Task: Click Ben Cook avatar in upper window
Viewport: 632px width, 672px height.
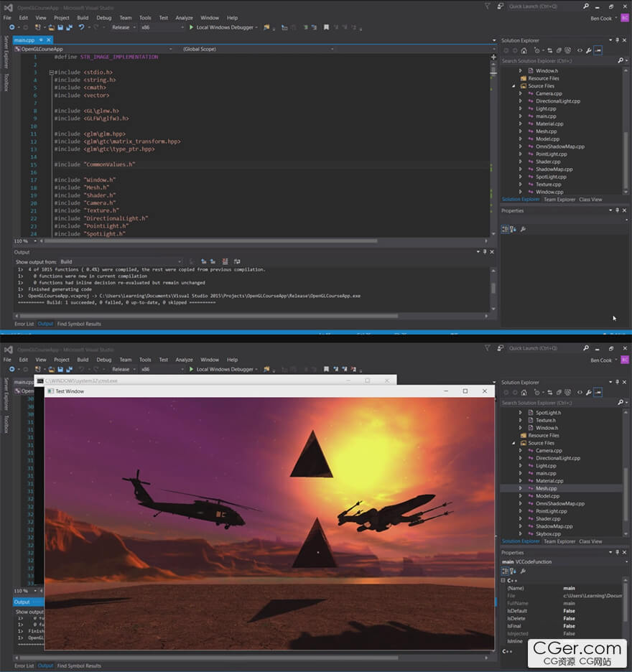Action: tap(625, 18)
